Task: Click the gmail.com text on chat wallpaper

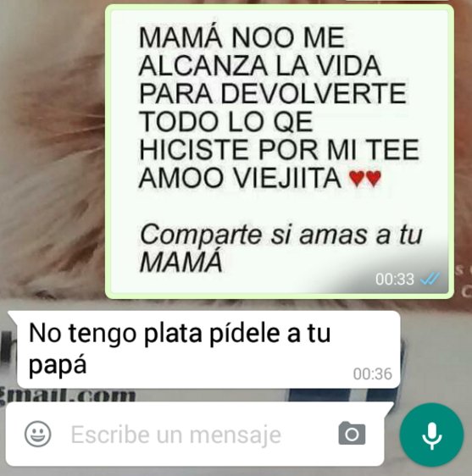Action: pos(68,396)
